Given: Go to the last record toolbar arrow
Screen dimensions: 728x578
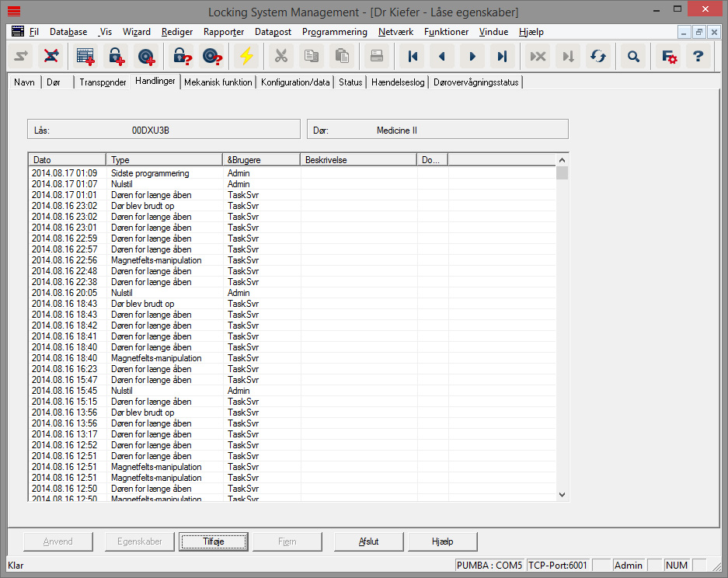Looking at the screenshot, I should pos(502,56).
